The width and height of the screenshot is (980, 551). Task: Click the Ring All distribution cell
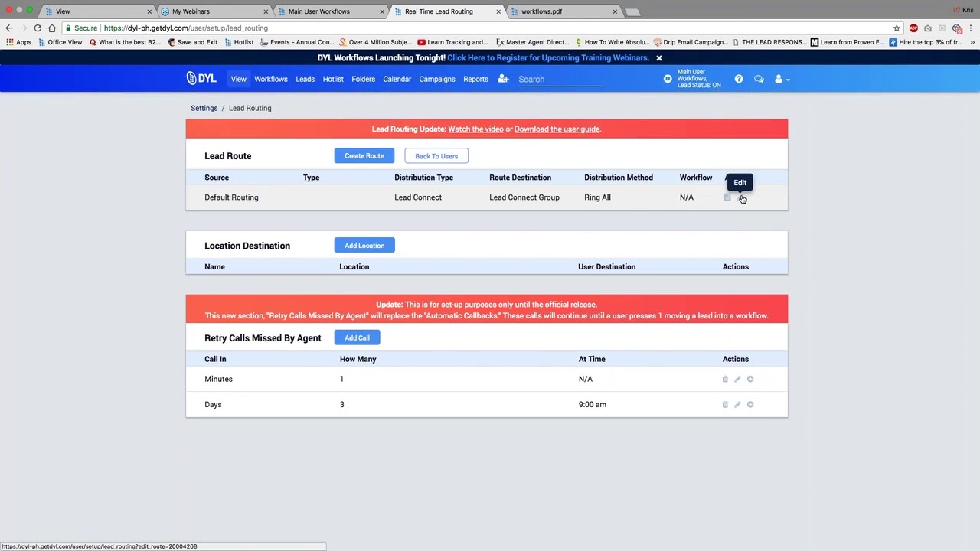click(597, 197)
